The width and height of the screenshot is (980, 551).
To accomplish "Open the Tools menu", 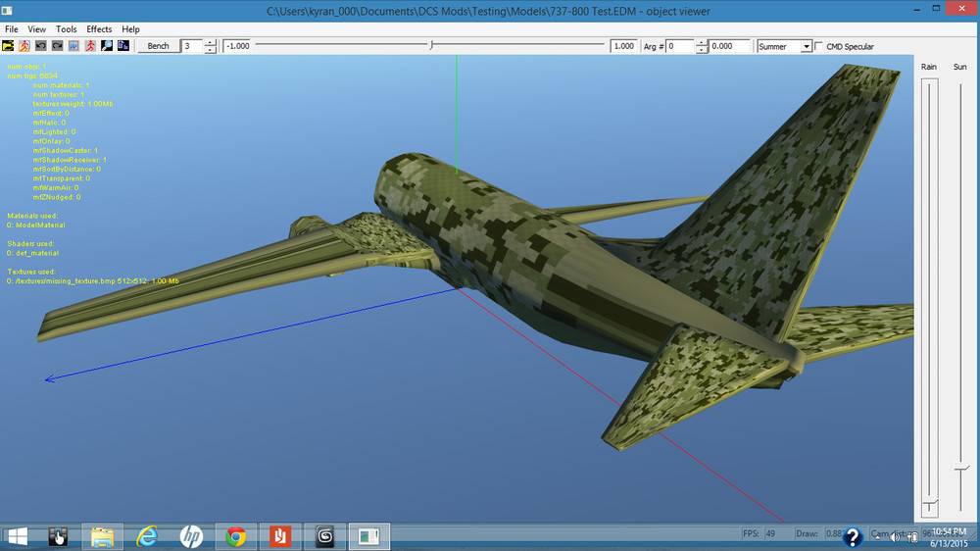I will 66,29.
